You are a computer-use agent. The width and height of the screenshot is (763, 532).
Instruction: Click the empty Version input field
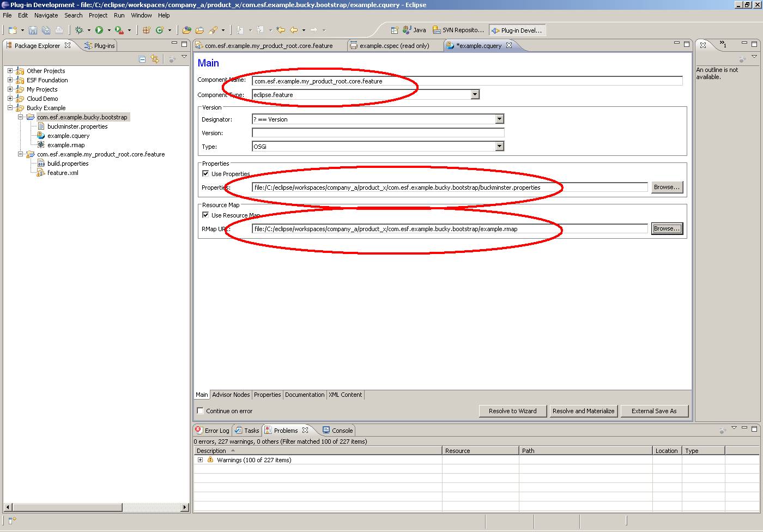coord(378,132)
